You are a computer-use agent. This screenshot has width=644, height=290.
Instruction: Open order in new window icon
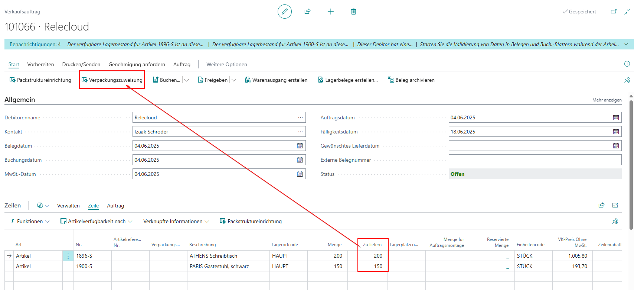tap(614, 12)
